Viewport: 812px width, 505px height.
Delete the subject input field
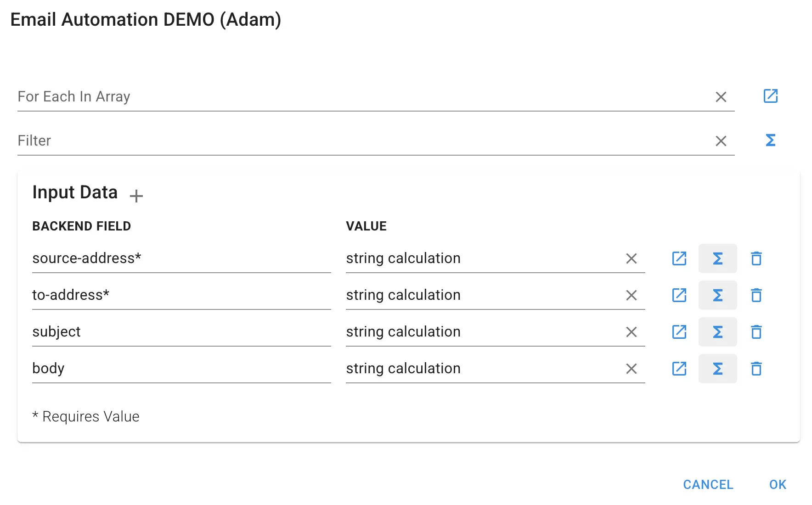point(756,332)
